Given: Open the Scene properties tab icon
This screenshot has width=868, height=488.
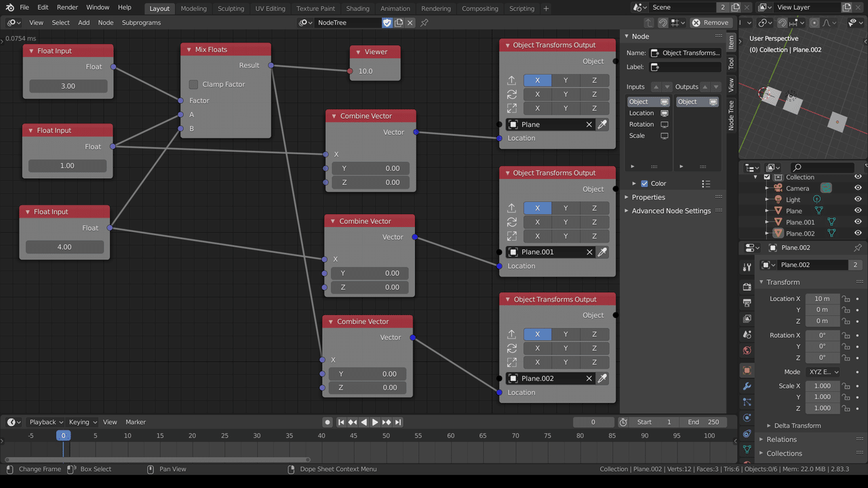Looking at the screenshot, I should 747,335.
